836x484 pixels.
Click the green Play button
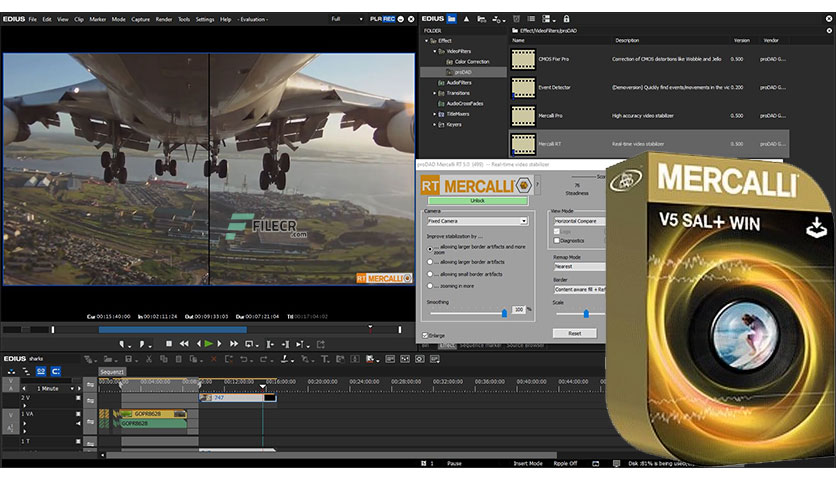(209, 344)
